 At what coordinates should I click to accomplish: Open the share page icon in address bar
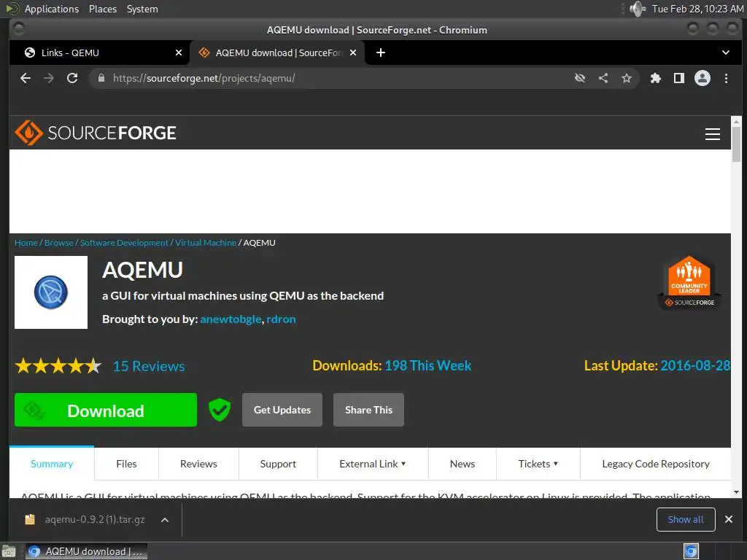603,78
